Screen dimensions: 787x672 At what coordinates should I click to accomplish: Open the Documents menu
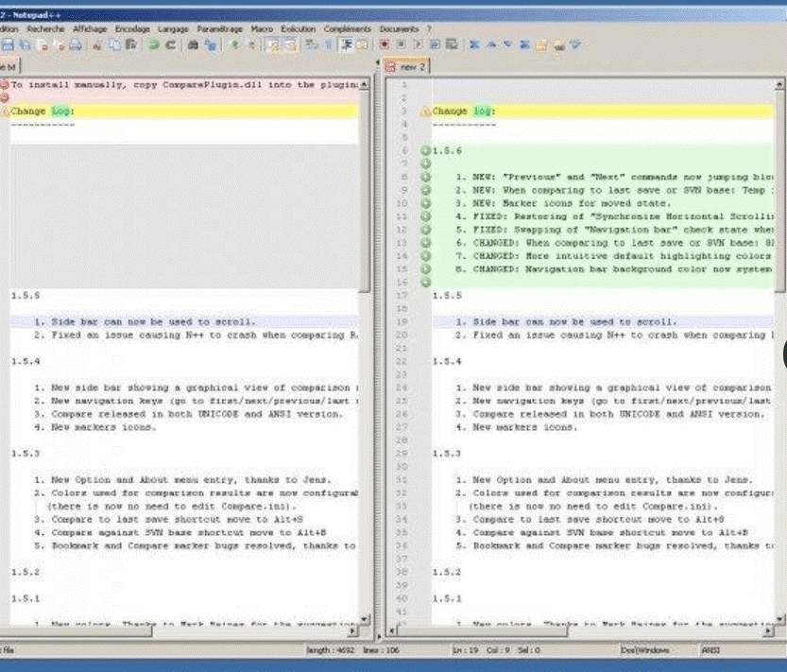coord(399,29)
